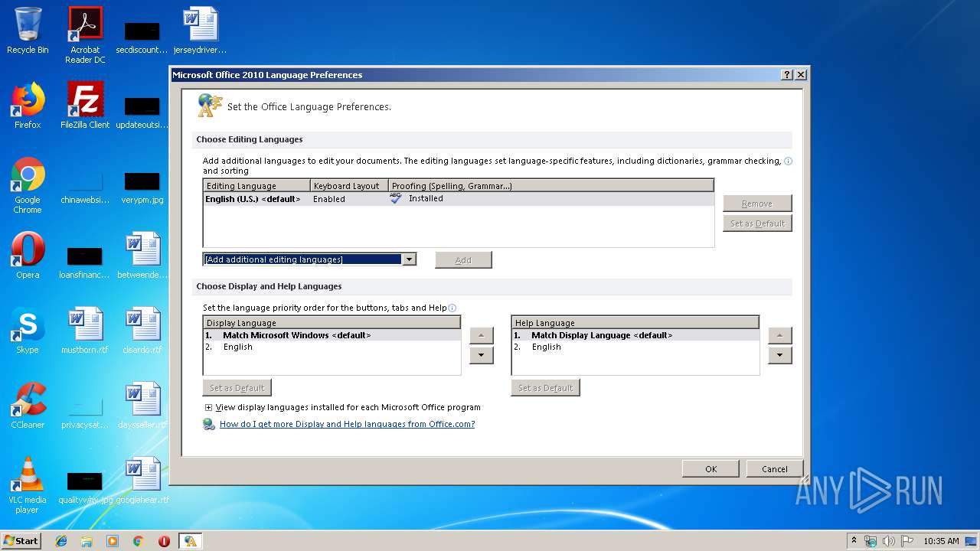Screen dimensions: 980x551
Task: Expand View display languages installed list
Action: pyautogui.click(x=208, y=407)
